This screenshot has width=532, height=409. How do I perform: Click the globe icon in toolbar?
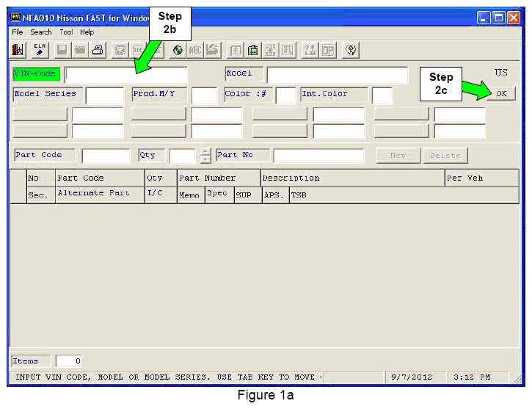point(178,50)
